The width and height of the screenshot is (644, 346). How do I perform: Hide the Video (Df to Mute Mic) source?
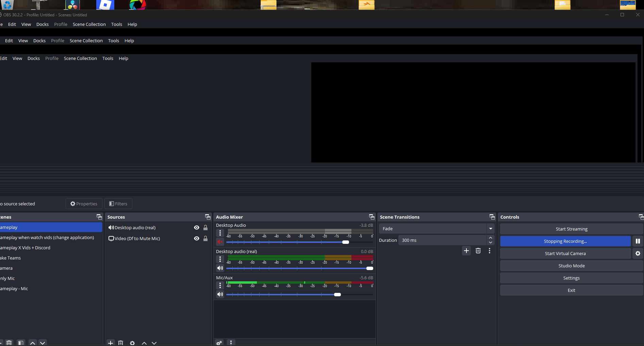click(x=197, y=238)
